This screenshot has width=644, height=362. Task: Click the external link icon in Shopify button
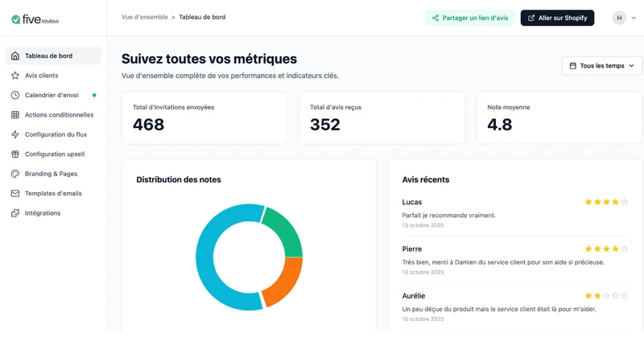click(531, 18)
